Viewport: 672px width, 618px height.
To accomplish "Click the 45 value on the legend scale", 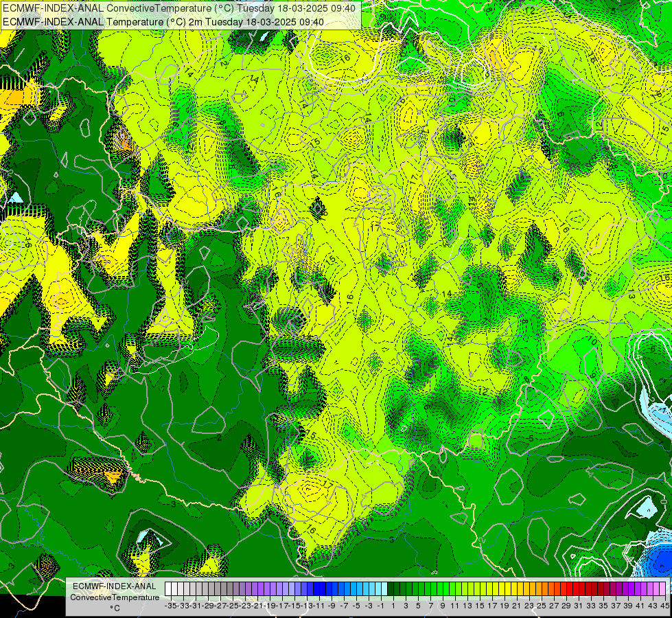I will (664, 606).
